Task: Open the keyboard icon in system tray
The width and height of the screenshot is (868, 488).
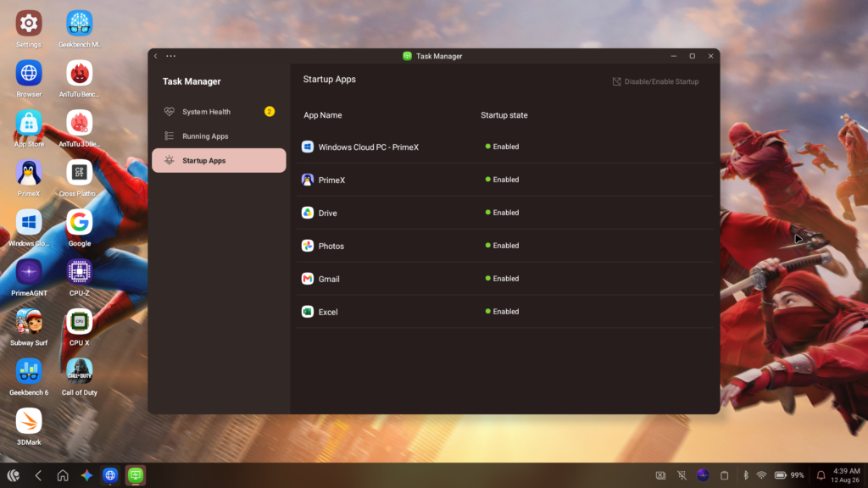Action: tap(660, 475)
